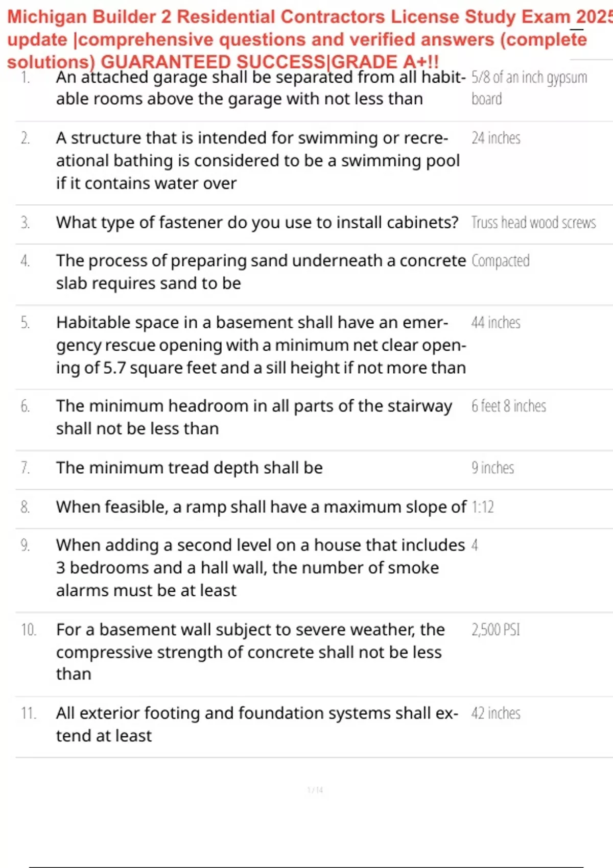This screenshot has height=868, width=613.
Task: Click the "Truss head wood screws" answer
Action: click(x=533, y=223)
